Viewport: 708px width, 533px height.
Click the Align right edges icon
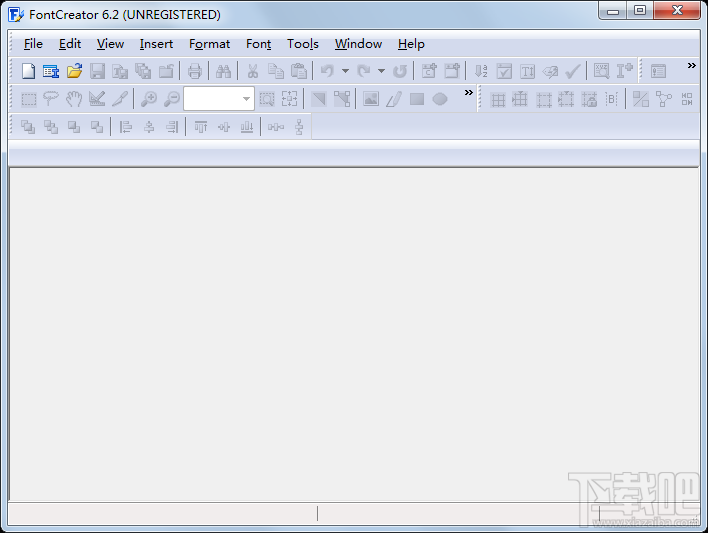tap(172, 127)
